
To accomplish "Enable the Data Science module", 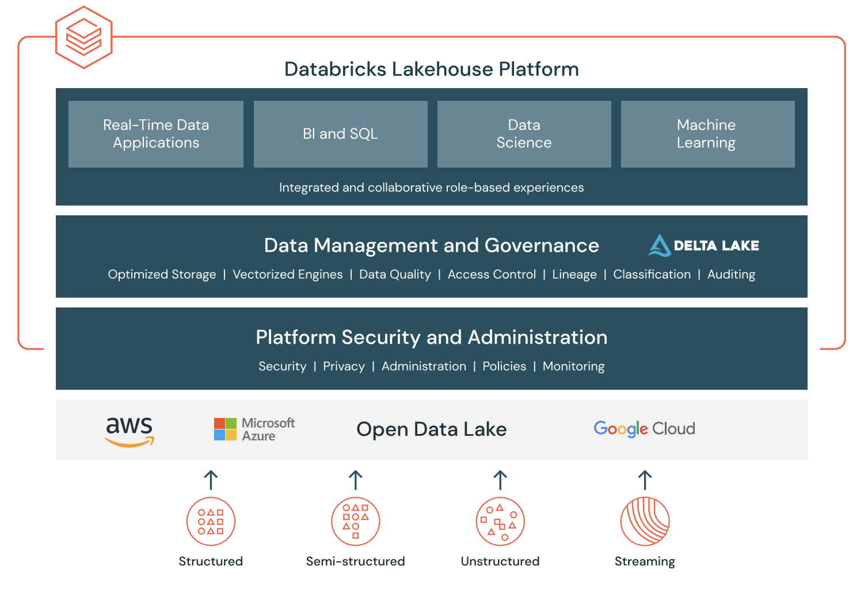I will tap(523, 134).
